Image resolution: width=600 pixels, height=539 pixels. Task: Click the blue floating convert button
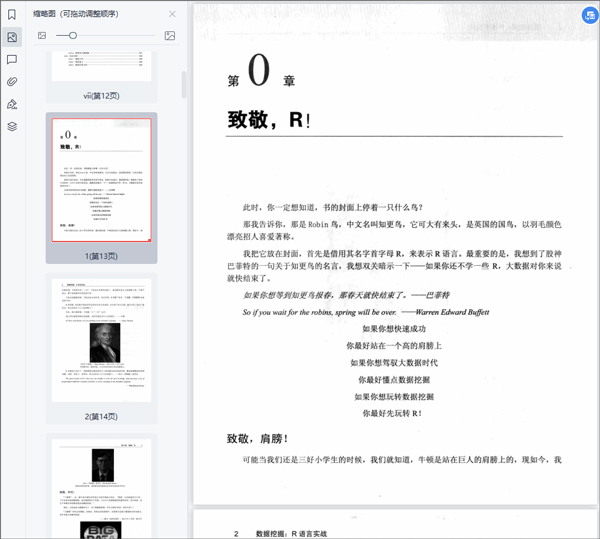[x=590, y=16]
